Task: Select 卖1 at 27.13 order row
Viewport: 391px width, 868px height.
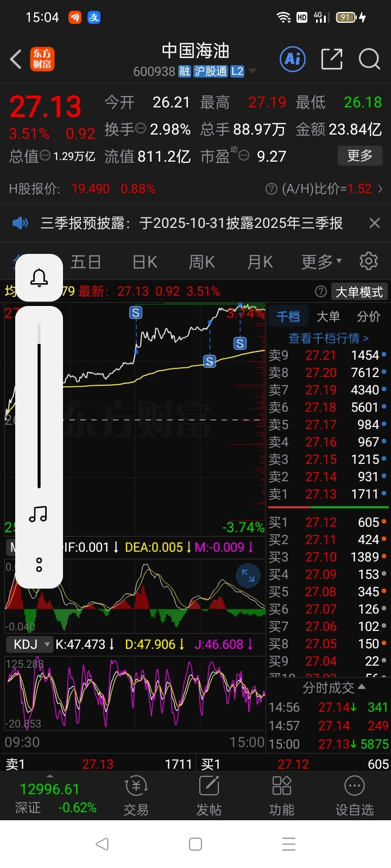Action: click(328, 494)
